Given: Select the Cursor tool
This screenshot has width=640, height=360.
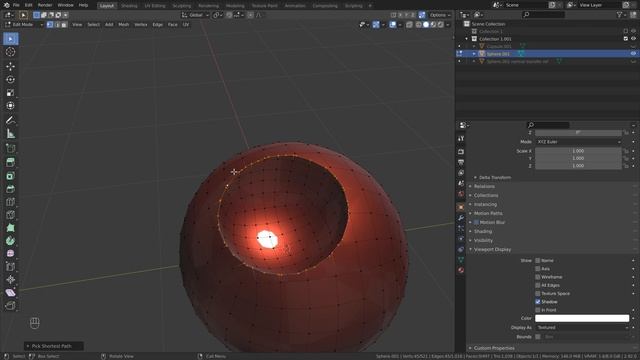Looking at the screenshot, I should [11, 52].
